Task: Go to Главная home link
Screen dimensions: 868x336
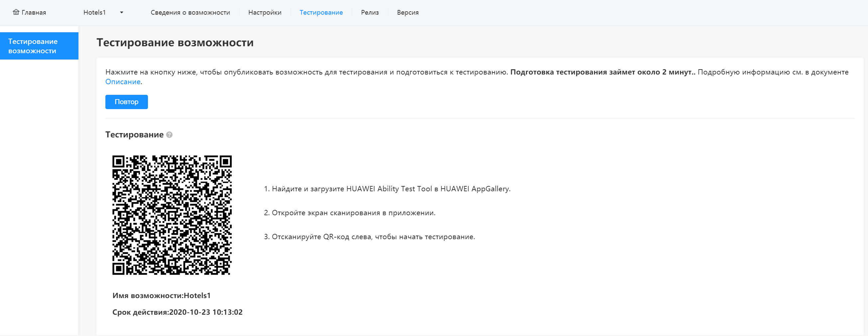Action: pyautogui.click(x=29, y=13)
